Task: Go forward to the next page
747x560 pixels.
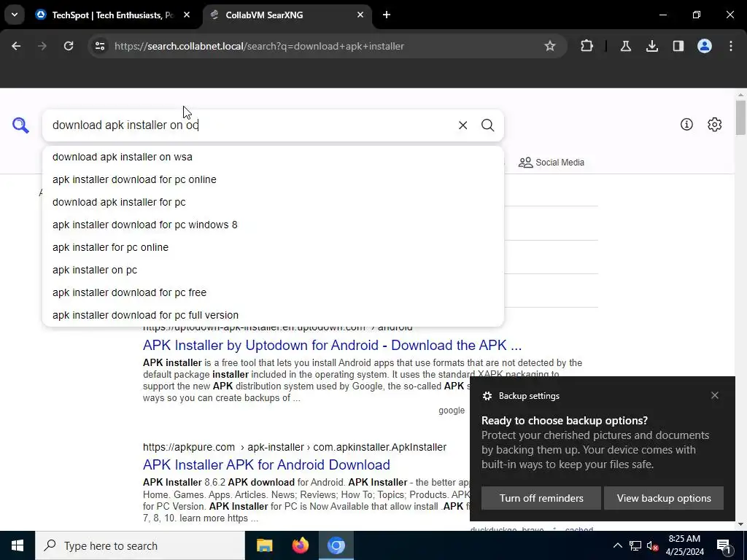Action: click(42, 46)
